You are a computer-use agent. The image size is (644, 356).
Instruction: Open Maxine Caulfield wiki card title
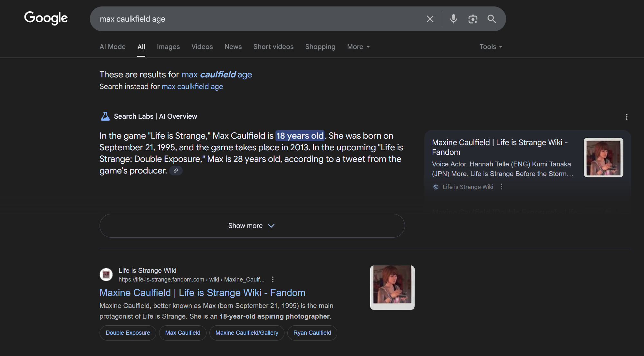500,147
